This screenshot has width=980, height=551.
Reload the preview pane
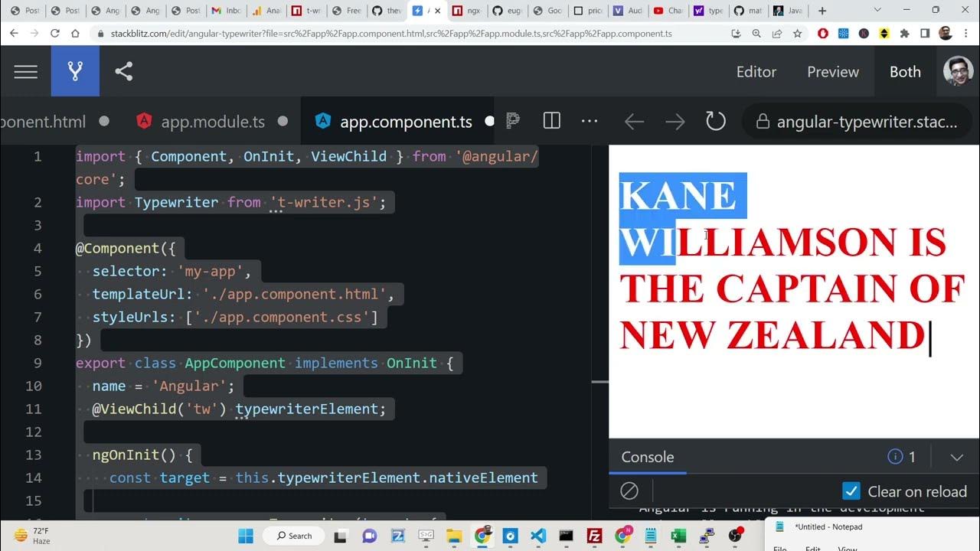click(715, 122)
